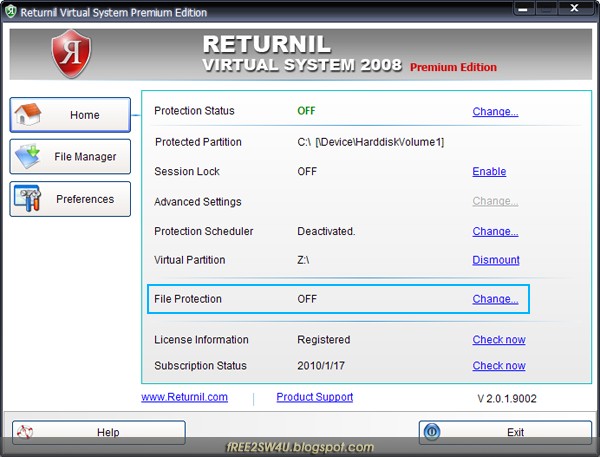This screenshot has height=457, width=600.
Task: Check the Subscription Status now
Action: coord(499,366)
